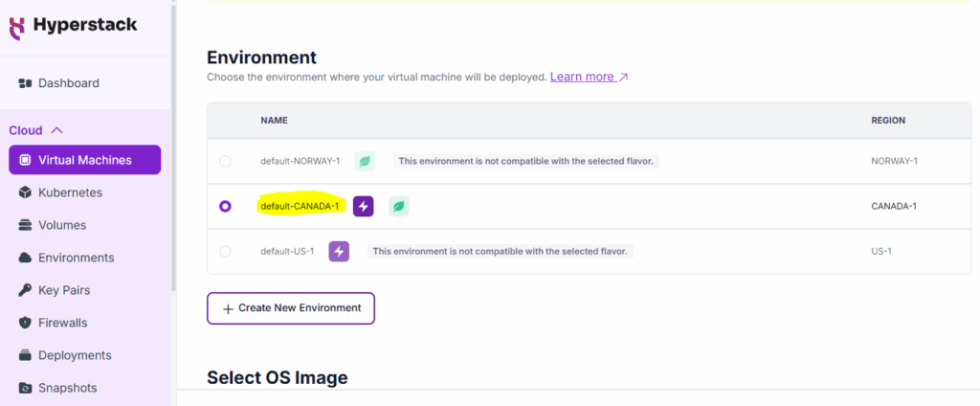Click the Hyperstack logo icon
Image resolution: width=980 pixels, height=406 pixels.
(x=17, y=26)
